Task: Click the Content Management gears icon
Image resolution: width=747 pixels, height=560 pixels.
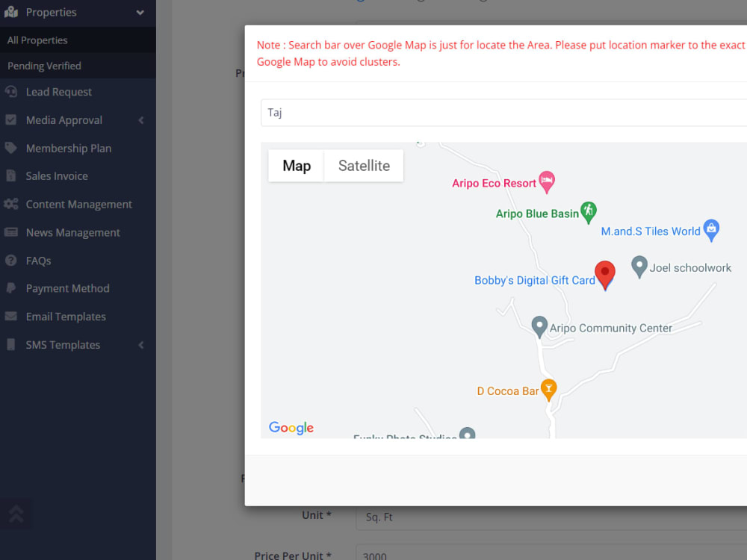Action: [x=11, y=204]
